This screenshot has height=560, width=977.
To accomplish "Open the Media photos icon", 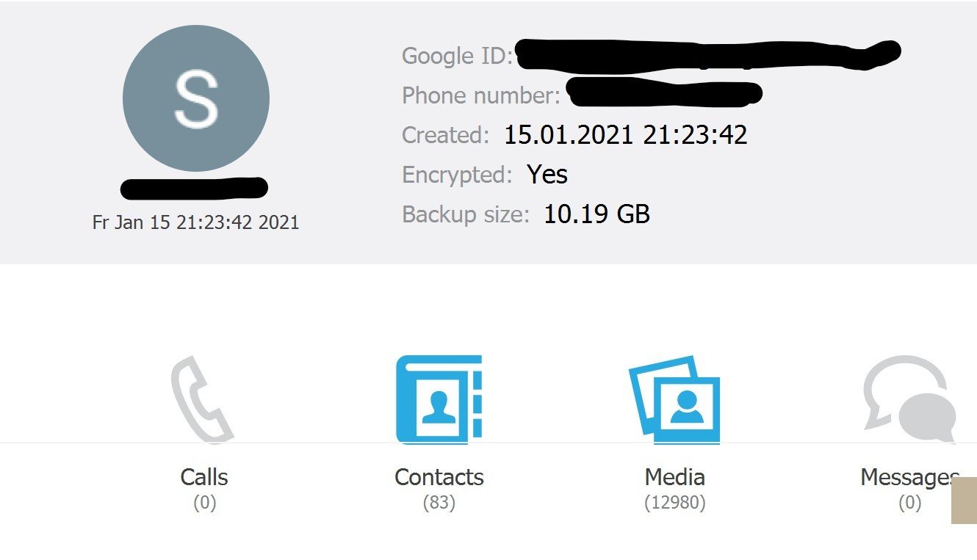I will (674, 400).
